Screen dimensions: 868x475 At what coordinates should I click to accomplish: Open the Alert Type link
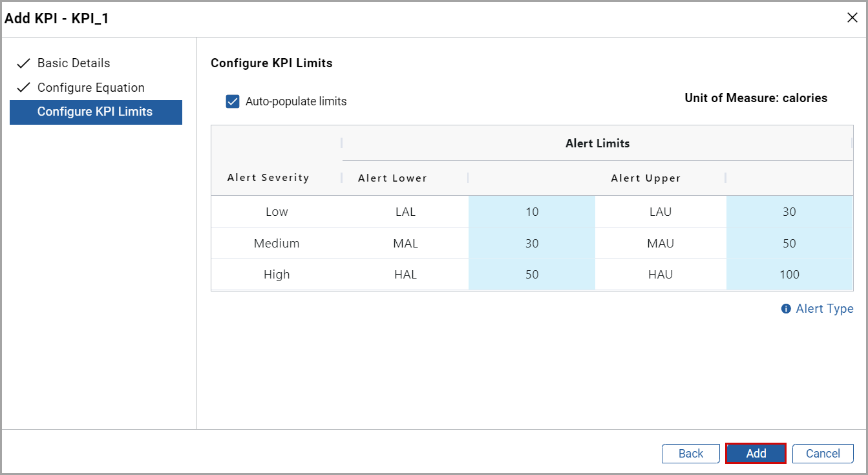click(825, 308)
